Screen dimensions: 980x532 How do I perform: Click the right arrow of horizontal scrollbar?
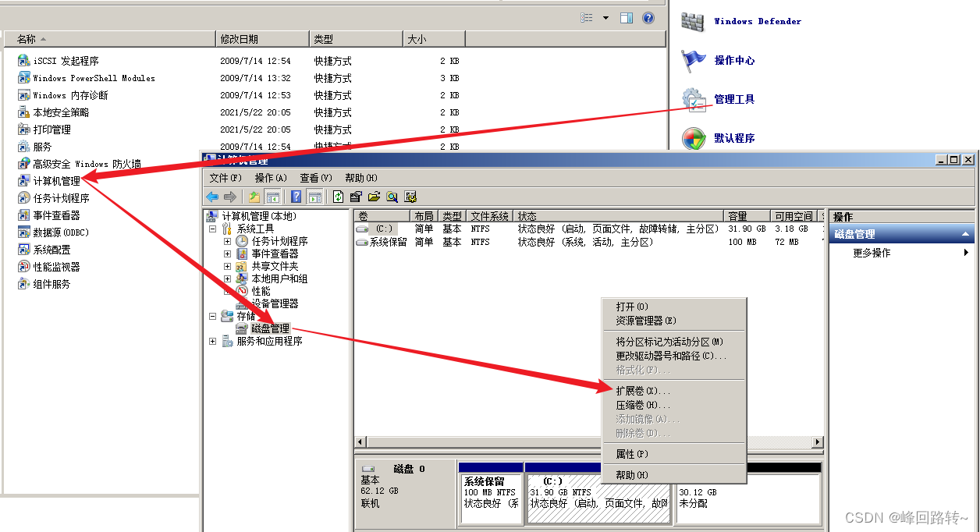coord(818,442)
